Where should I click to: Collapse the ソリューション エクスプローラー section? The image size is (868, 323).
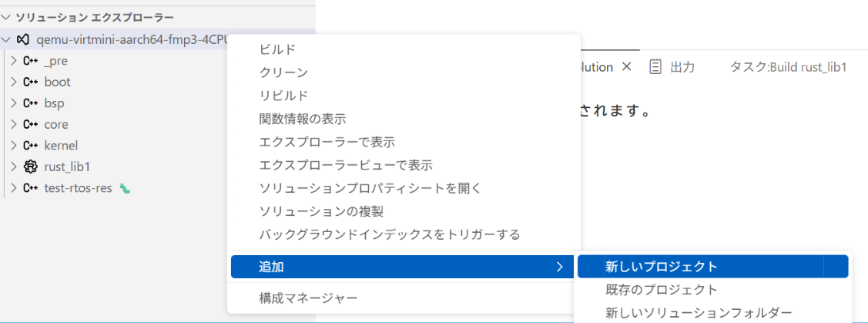(x=7, y=17)
